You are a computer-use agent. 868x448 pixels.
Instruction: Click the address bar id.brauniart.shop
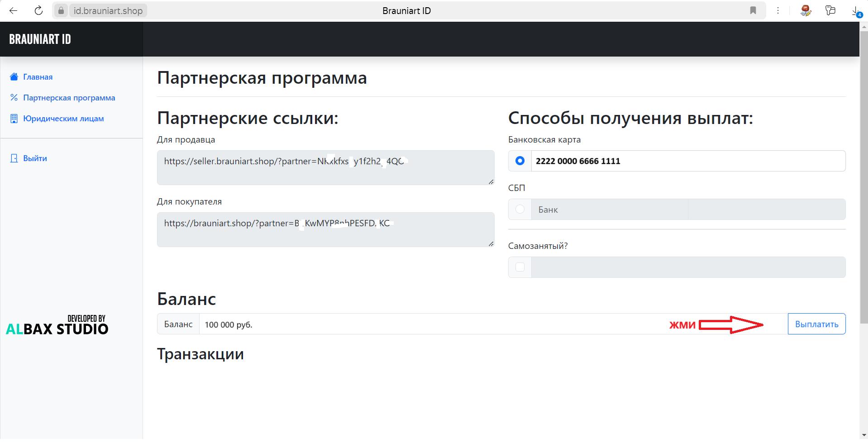(108, 10)
